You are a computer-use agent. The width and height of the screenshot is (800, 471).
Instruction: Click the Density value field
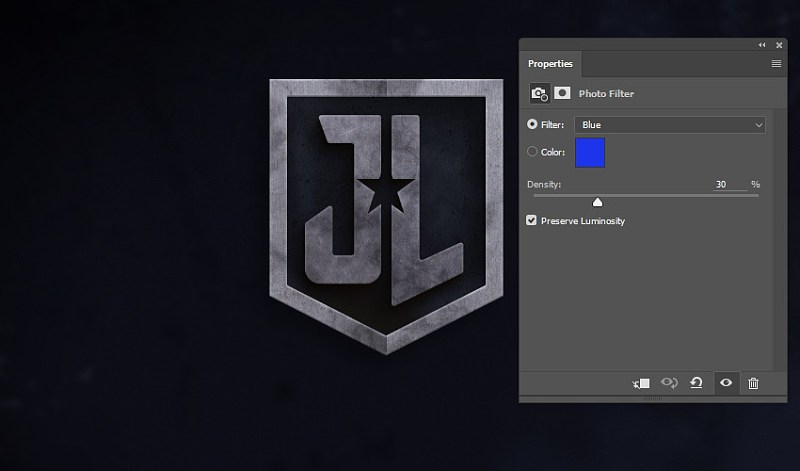(x=730, y=184)
